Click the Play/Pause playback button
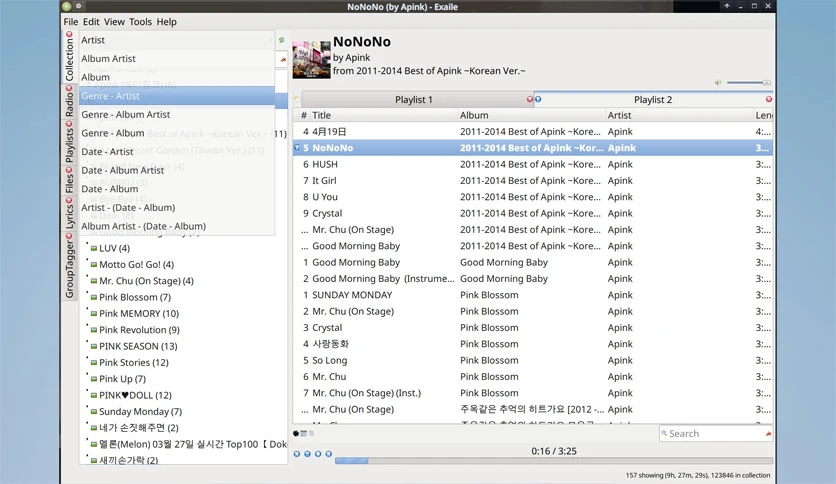The height and width of the screenshot is (484, 836). [308, 454]
